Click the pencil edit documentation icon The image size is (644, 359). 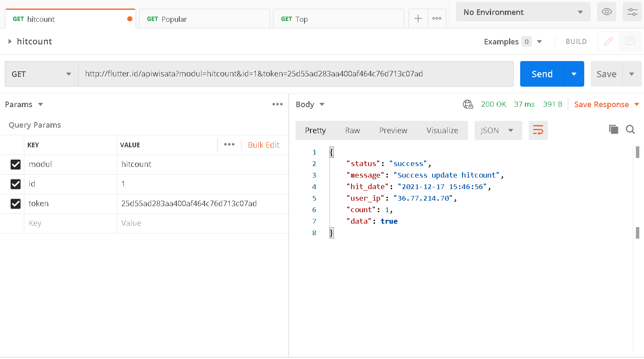point(609,41)
